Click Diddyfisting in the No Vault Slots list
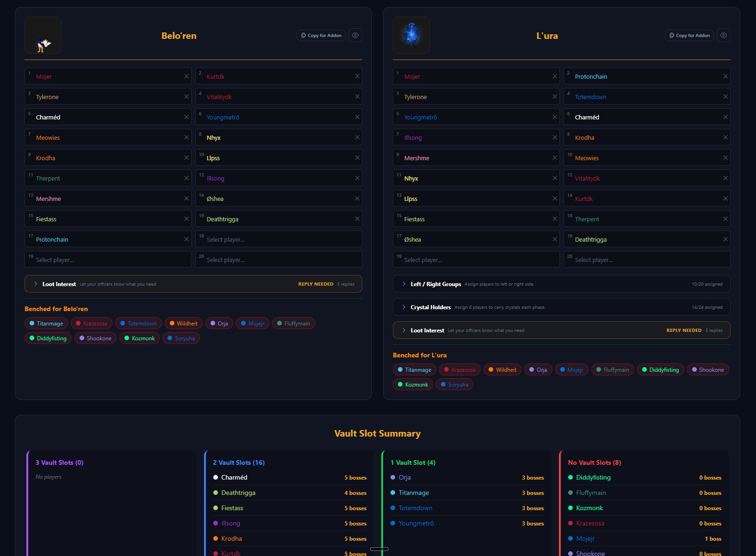Image resolution: width=756 pixels, height=556 pixels. 593,477
